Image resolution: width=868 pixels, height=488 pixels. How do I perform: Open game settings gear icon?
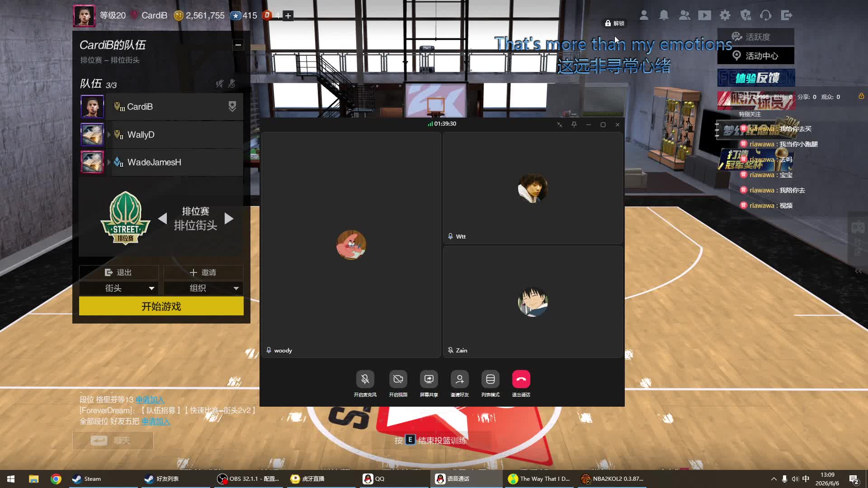(725, 15)
